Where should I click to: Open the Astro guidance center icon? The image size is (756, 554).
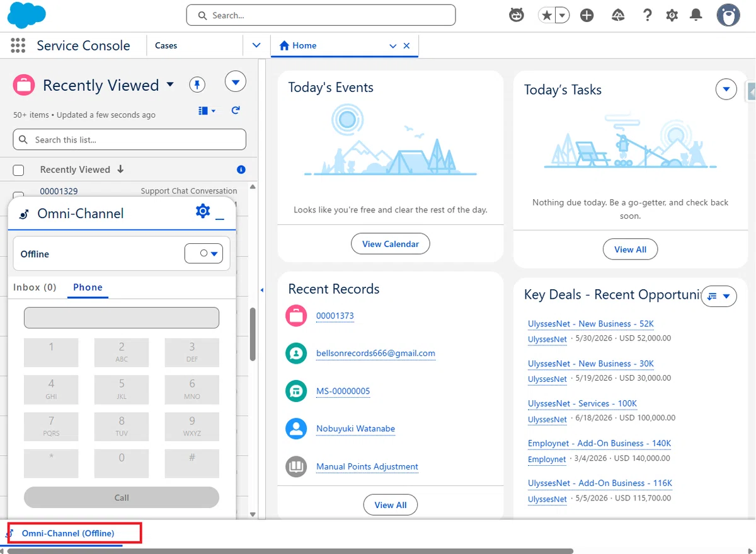pos(517,15)
